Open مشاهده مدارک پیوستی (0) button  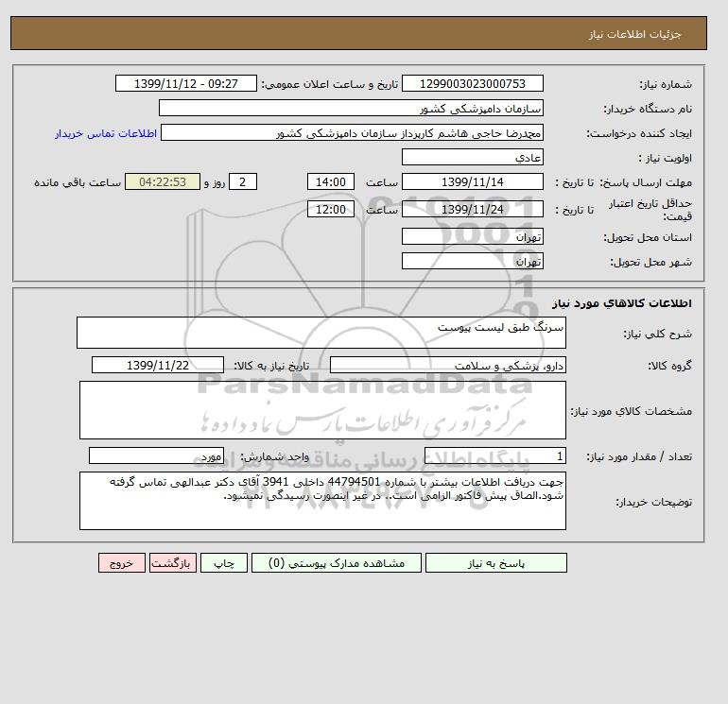click(337, 563)
